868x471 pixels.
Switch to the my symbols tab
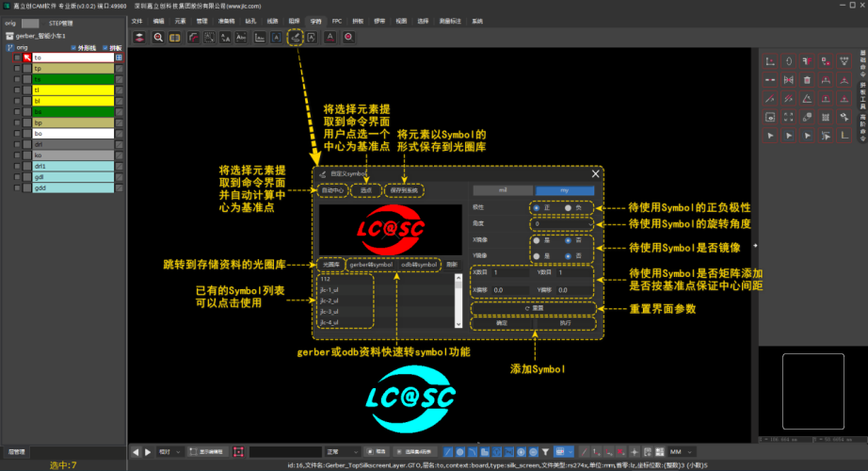click(565, 190)
